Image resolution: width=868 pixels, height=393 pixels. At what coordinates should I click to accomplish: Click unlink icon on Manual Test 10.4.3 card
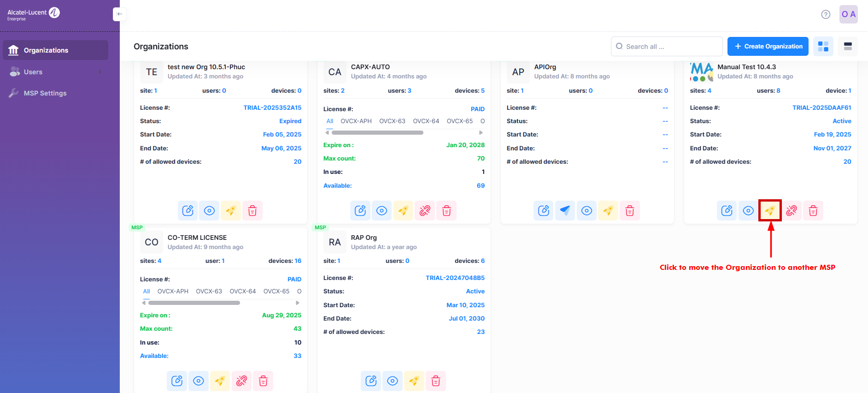click(x=791, y=211)
